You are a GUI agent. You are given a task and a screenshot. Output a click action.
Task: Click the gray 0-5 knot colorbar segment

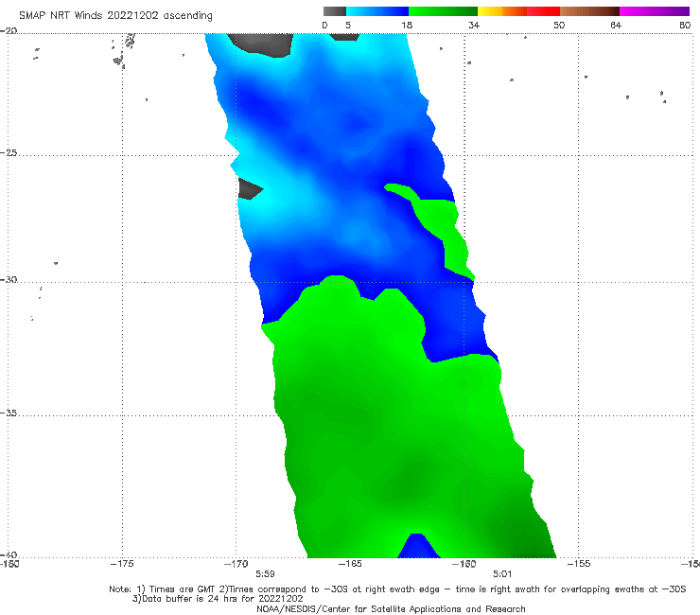coord(335,11)
